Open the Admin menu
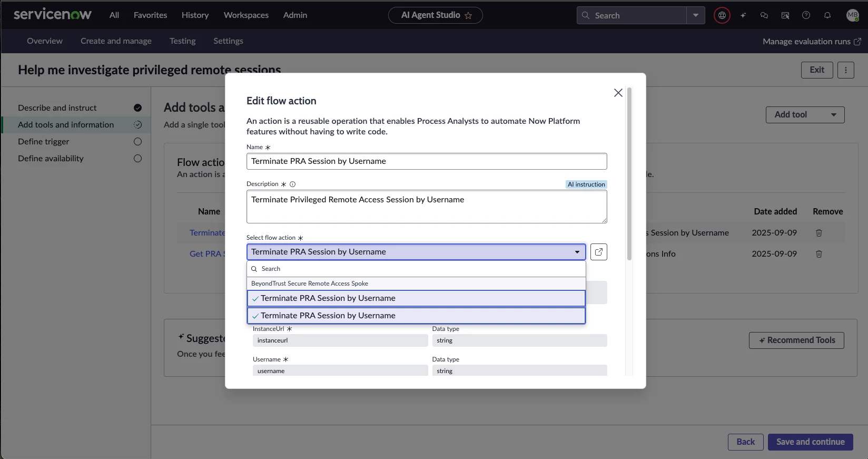 (295, 15)
